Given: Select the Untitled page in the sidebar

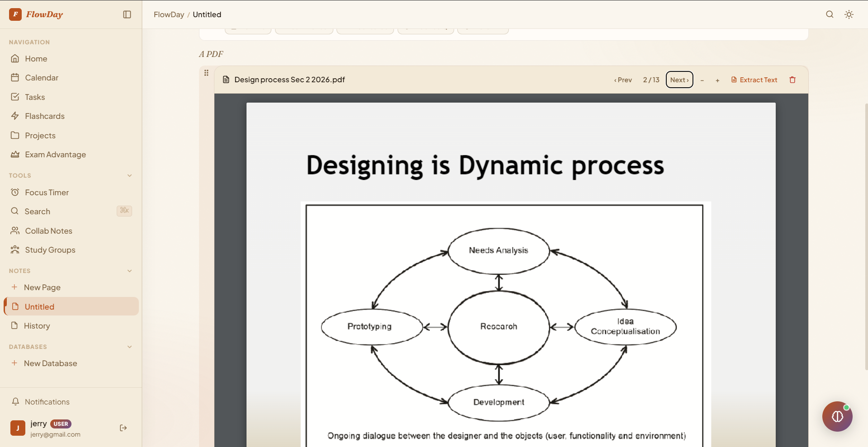Looking at the screenshot, I should tap(41, 306).
